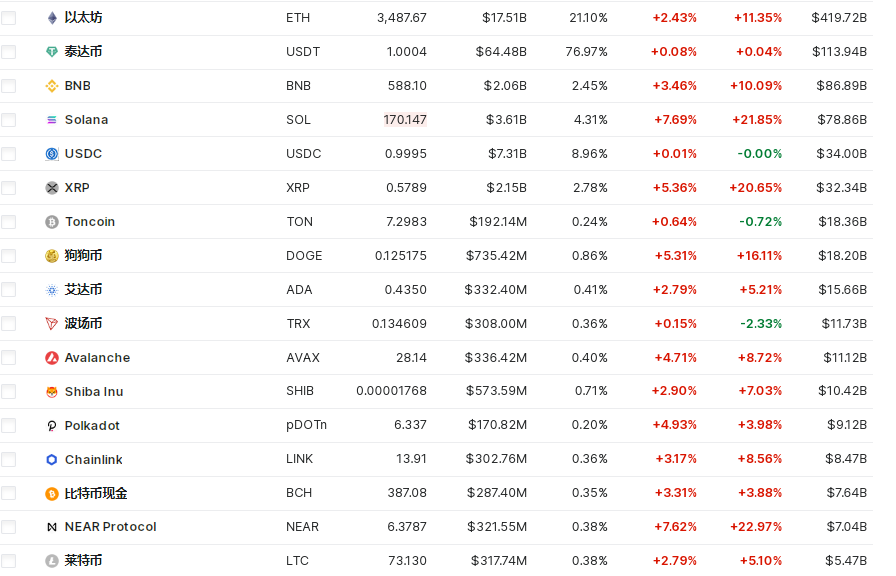Check the checkbox next to 莱特币
The width and height of the screenshot is (896, 576).
(x=8, y=561)
